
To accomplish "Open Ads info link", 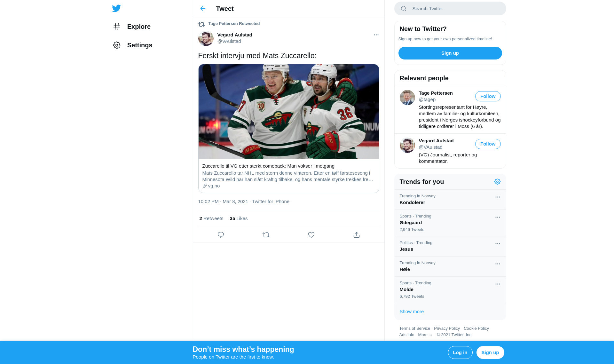I will 407,335.
